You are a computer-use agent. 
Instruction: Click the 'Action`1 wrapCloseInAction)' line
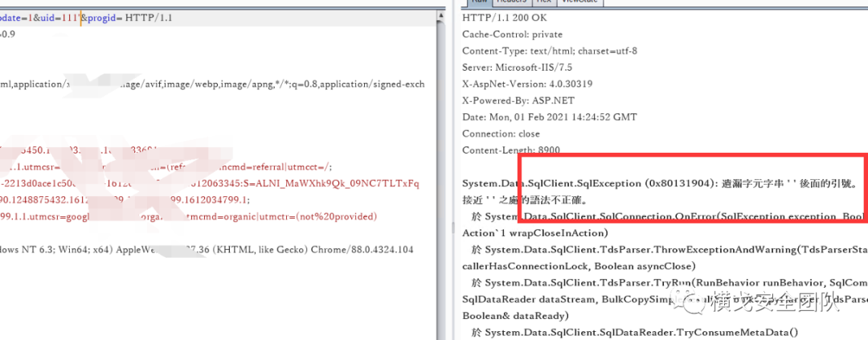click(534, 232)
